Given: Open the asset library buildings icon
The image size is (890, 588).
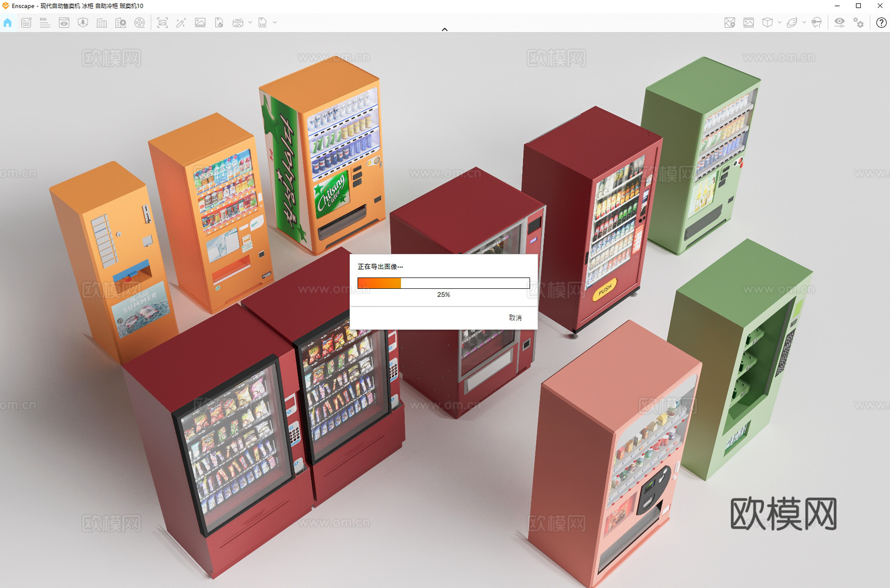Looking at the screenshot, I should click(x=102, y=23).
